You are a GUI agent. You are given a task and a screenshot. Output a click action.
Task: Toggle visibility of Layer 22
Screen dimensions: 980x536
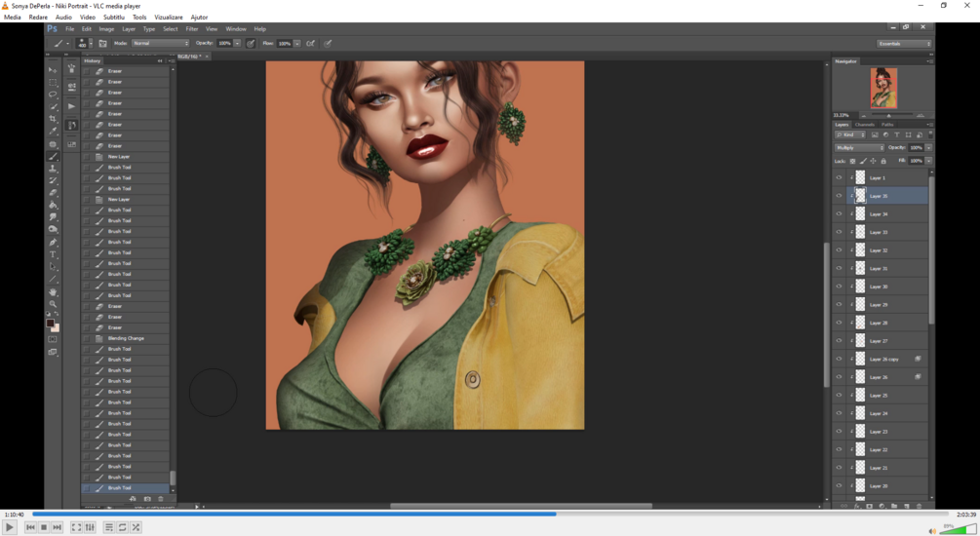(x=839, y=450)
